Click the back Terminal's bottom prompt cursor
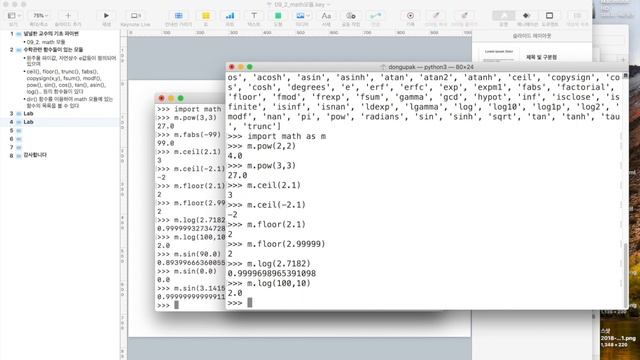This screenshot has height=360, width=640. point(176,305)
